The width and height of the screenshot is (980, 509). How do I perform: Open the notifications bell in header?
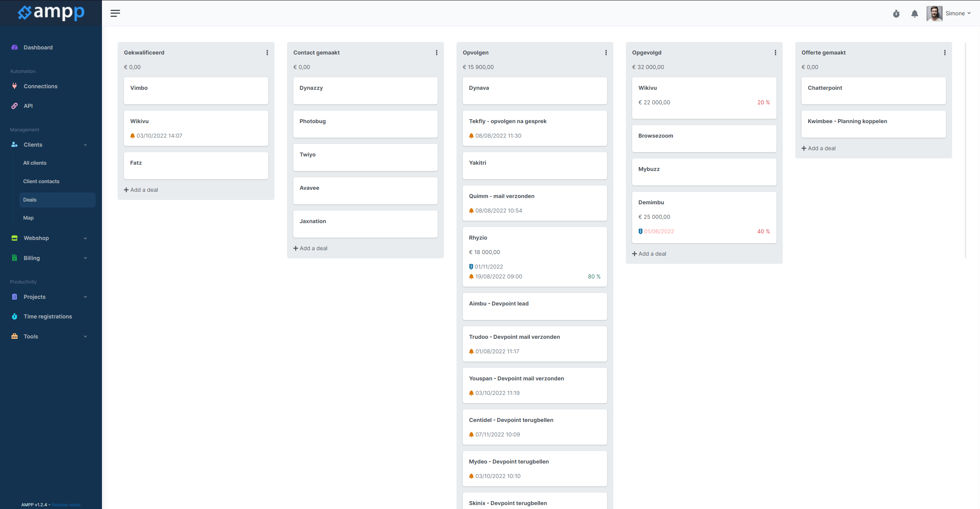(915, 14)
